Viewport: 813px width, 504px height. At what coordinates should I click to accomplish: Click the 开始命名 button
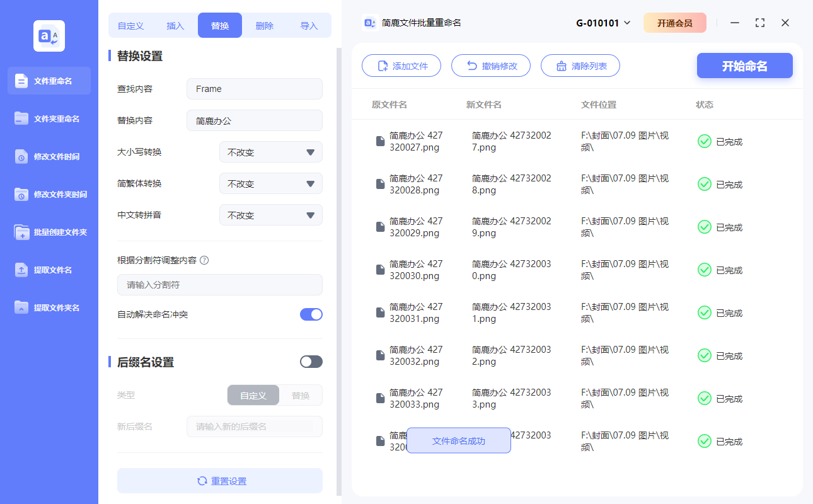tap(745, 66)
